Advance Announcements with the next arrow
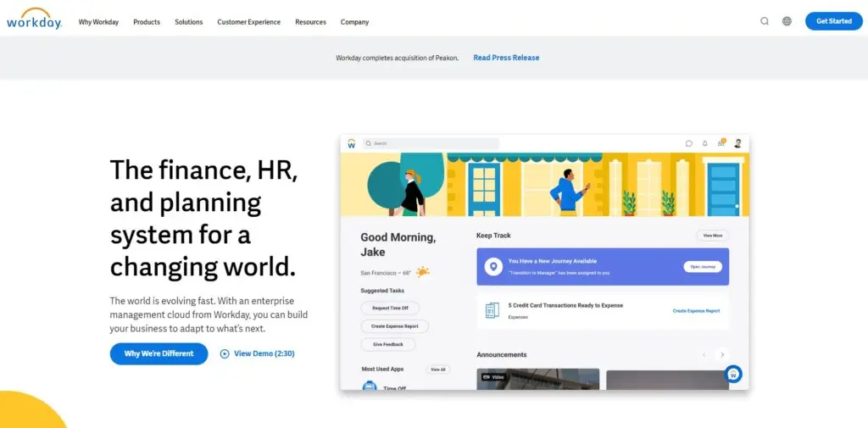 (722, 355)
